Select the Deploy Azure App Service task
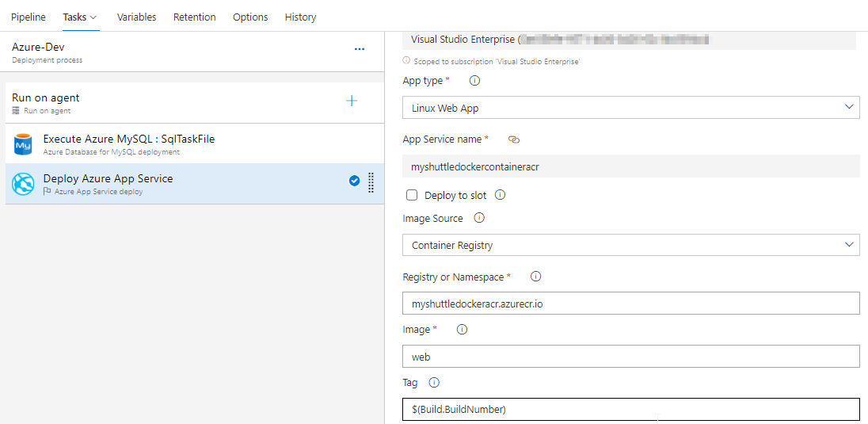The image size is (868, 424). point(194,183)
